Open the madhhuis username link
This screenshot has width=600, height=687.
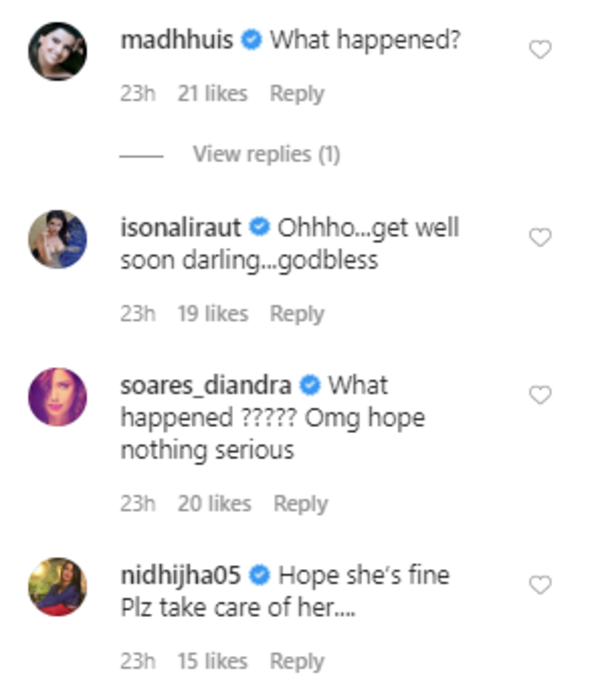[x=177, y=41]
